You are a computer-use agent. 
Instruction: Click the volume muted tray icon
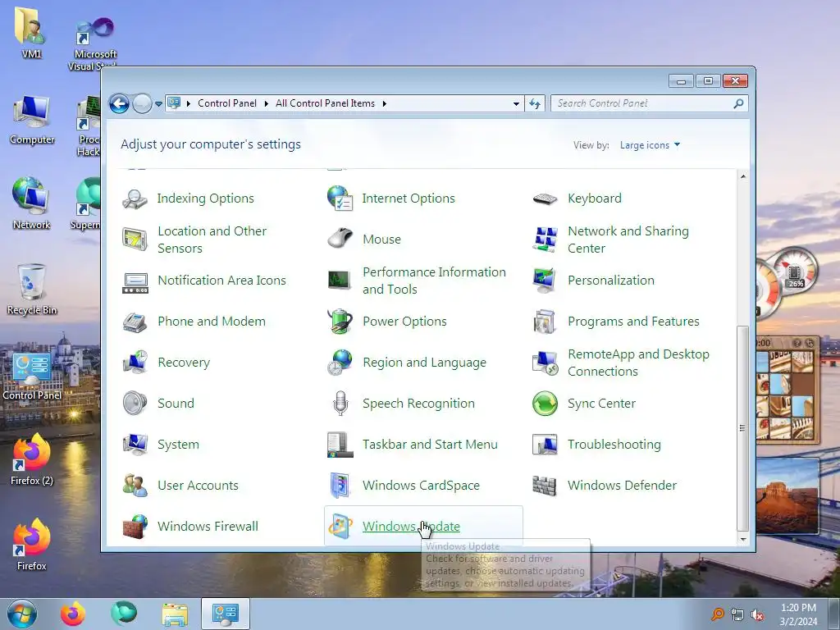pyautogui.click(x=757, y=615)
